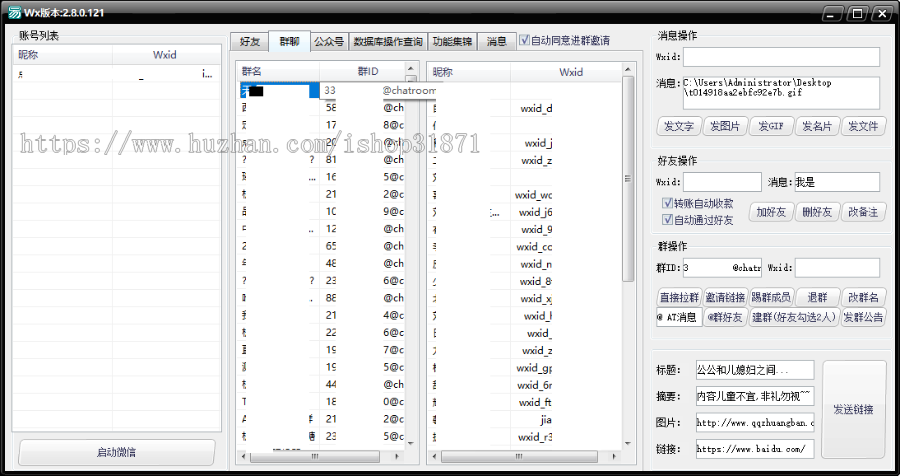900x476 pixels.
Task: Click the 群ID input field
Action: click(x=722, y=268)
